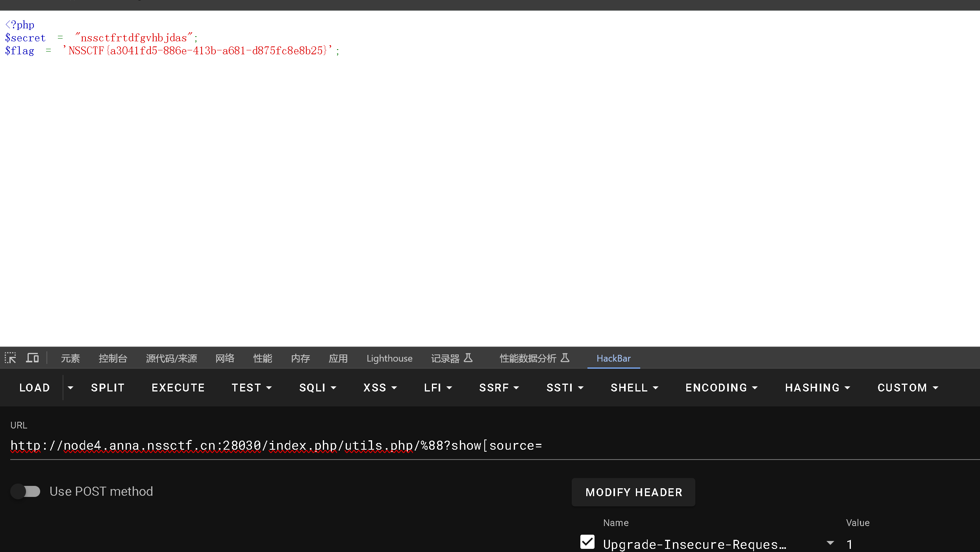Viewport: 980px width, 552px height.
Task: Expand the header name dropdown arrow
Action: pos(830,543)
